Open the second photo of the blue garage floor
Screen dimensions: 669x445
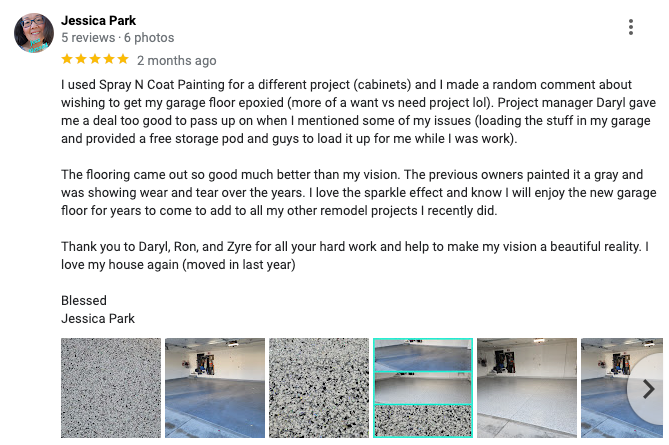(215, 388)
